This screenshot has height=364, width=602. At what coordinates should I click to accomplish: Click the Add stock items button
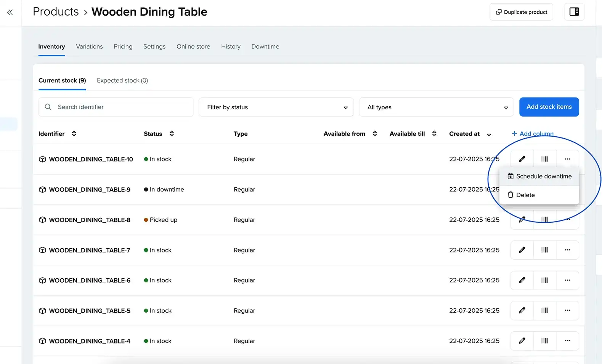[549, 107]
